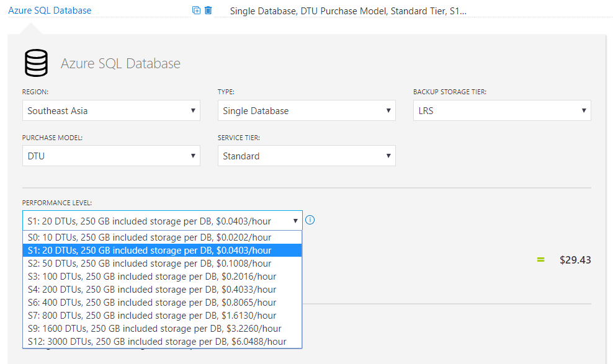Screen dimensions: 613x364
Task: Open the Azure SQL Database link
Action: pyautogui.click(x=50, y=11)
